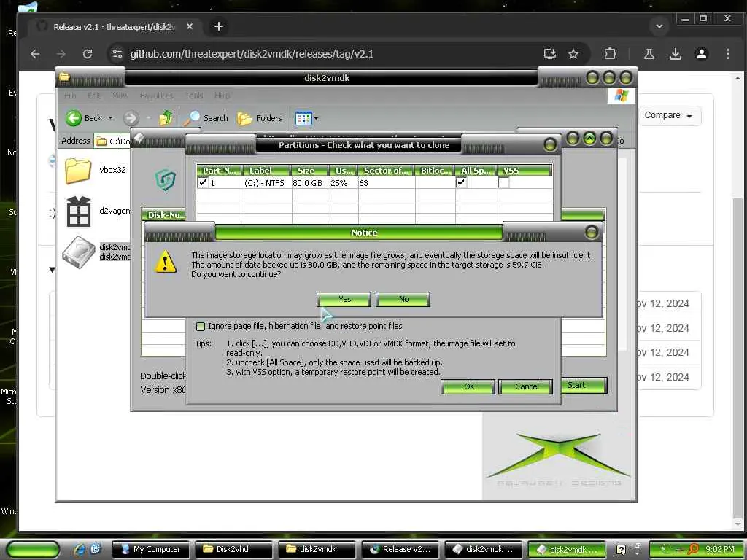747x560 pixels.
Task: Open the Tools menu in Explorer
Action: (194, 96)
